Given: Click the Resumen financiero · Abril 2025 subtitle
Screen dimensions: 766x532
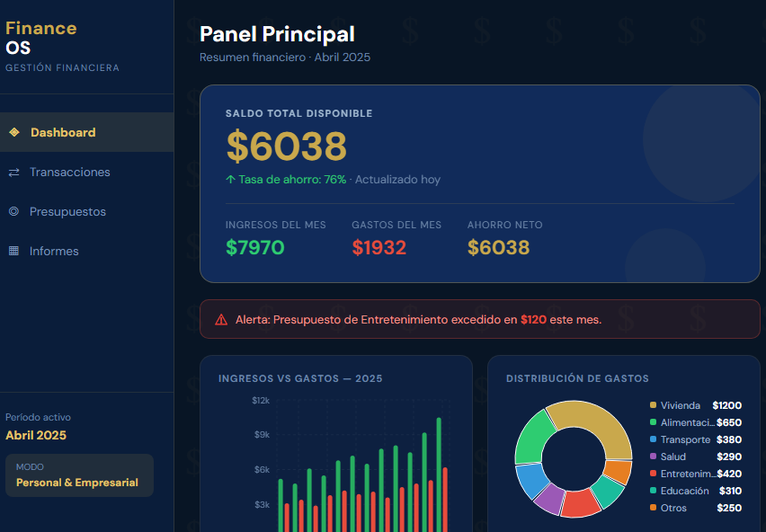Looking at the screenshot, I should pos(285,58).
